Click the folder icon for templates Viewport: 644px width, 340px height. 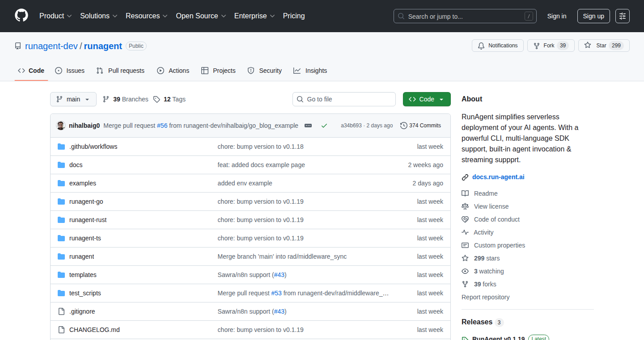(61, 275)
